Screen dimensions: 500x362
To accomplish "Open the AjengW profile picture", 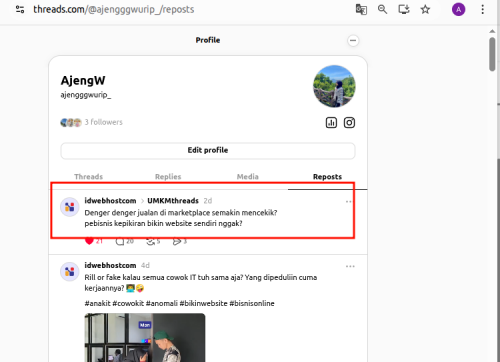I will [x=334, y=86].
